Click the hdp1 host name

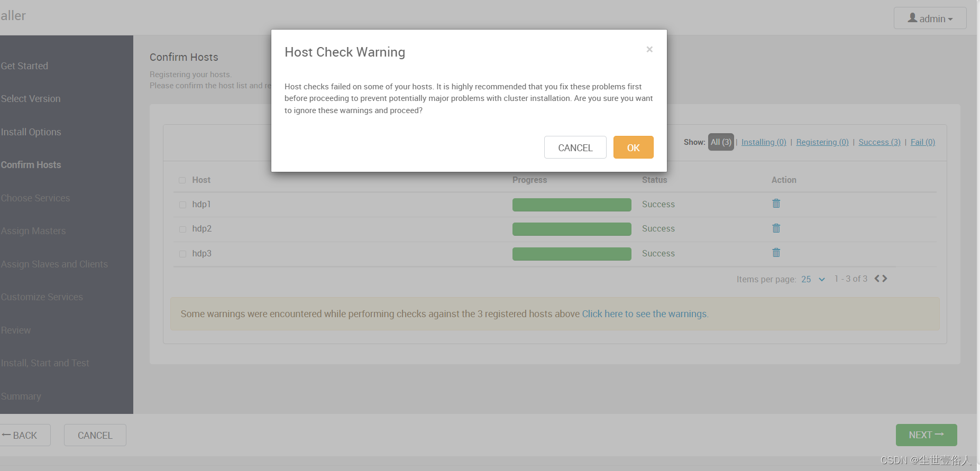click(x=202, y=204)
